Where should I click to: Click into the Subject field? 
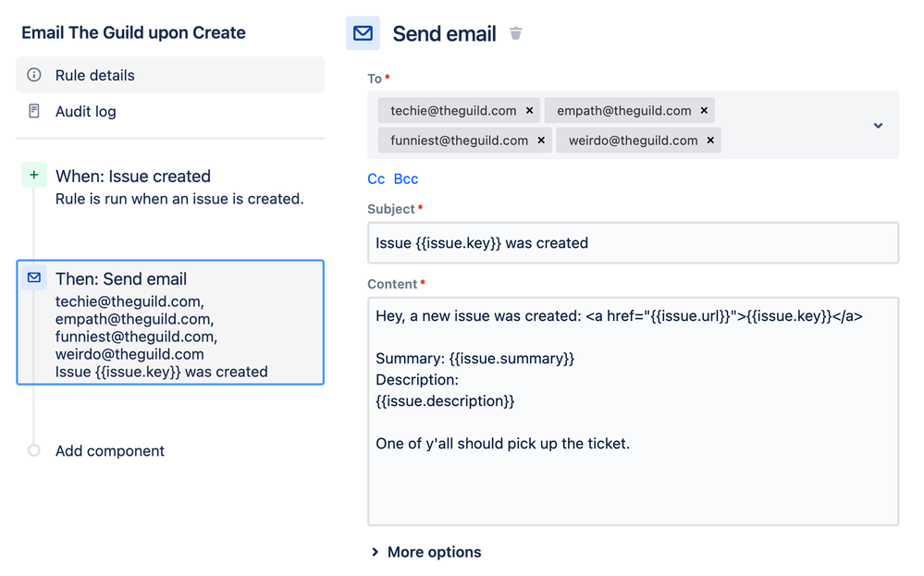click(633, 243)
